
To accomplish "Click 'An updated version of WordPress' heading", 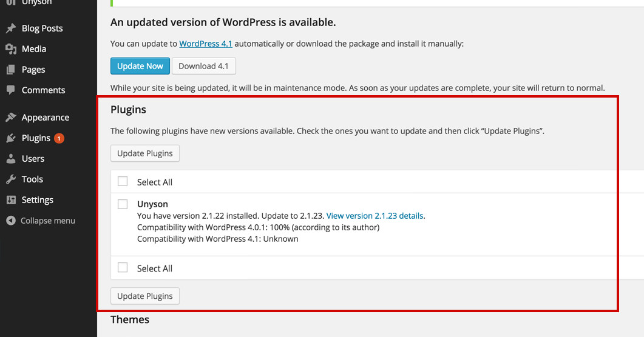I will 223,22.
